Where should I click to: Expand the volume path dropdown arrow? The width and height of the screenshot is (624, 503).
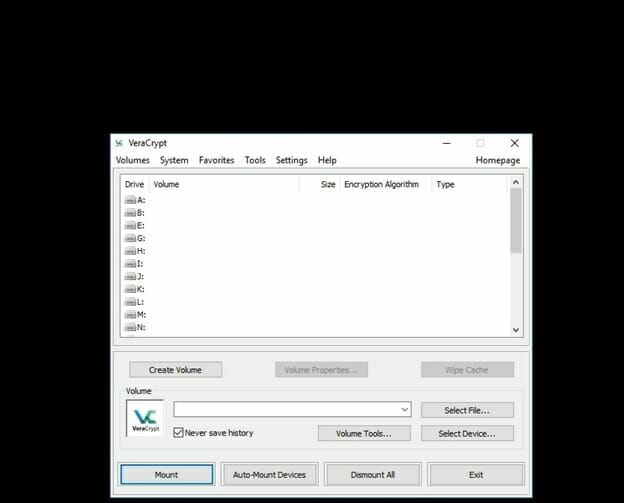click(x=405, y=409)
